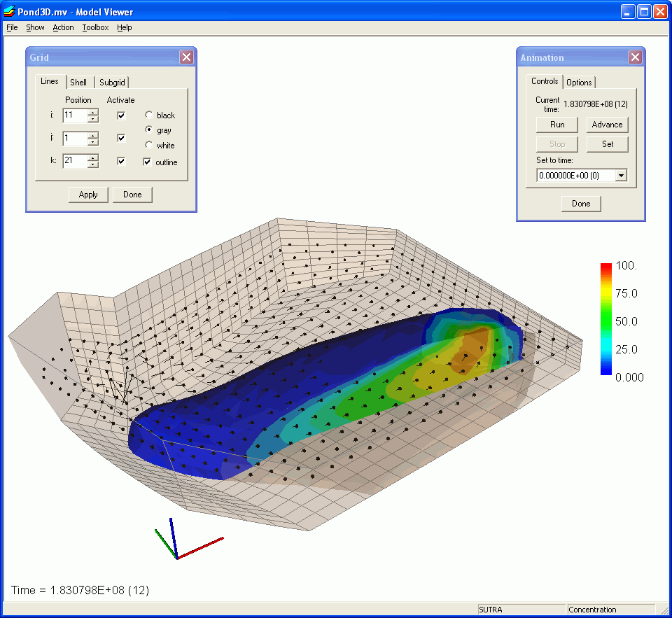Increase the k position with up arrow

pyautogui.click(x=93, y=157)
